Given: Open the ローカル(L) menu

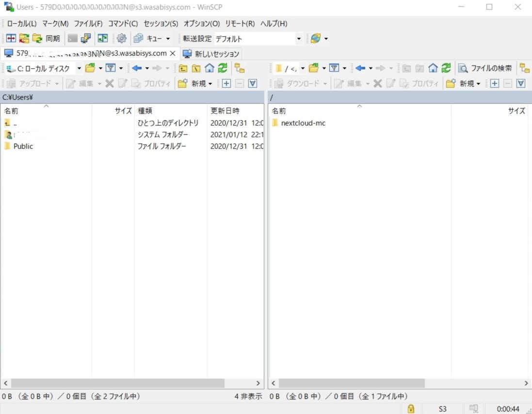Looking at the screenshot, I should [x=22, y=23].
